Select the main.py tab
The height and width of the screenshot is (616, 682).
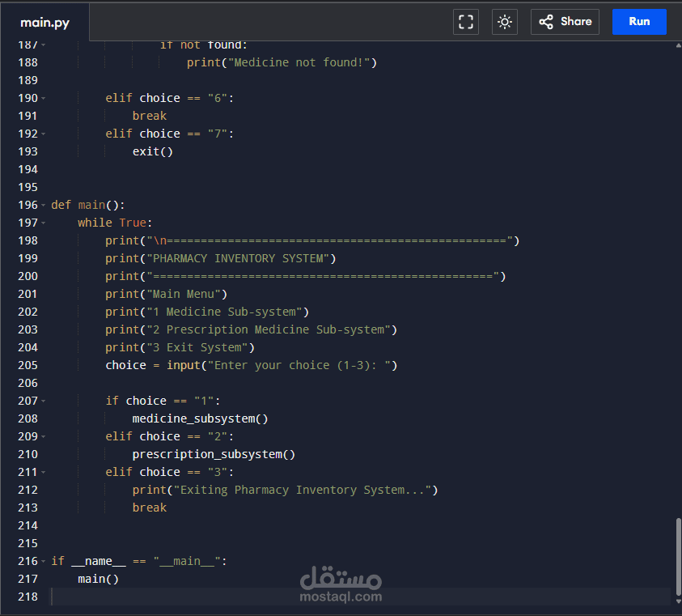44,23
